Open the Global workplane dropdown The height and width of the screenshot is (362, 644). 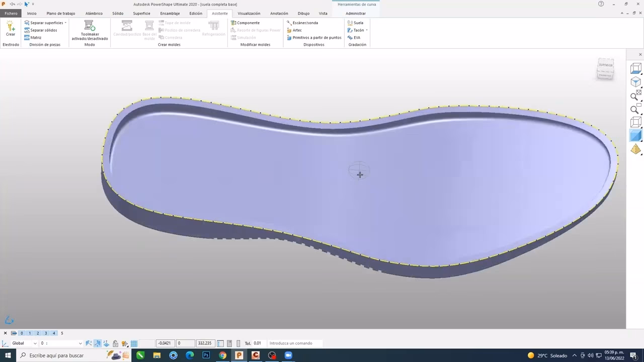(x=35, y=343)
